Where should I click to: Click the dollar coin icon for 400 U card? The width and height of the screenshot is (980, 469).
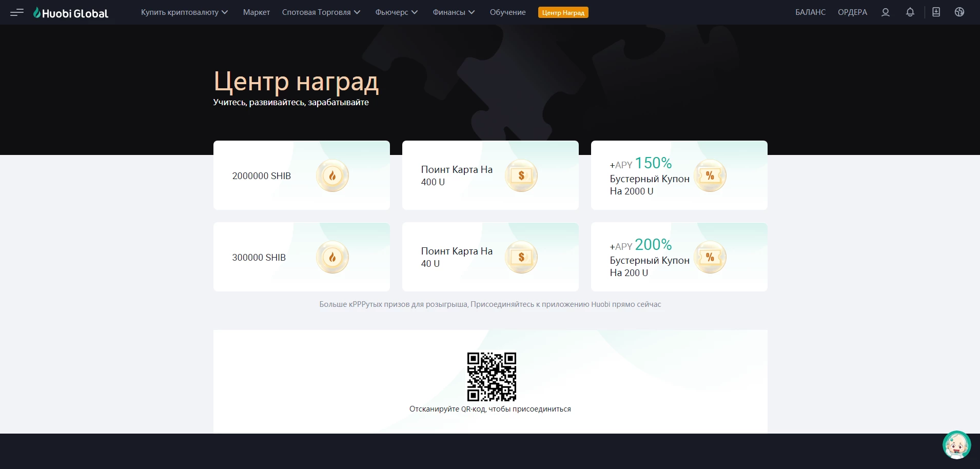[x=521, y=175]
